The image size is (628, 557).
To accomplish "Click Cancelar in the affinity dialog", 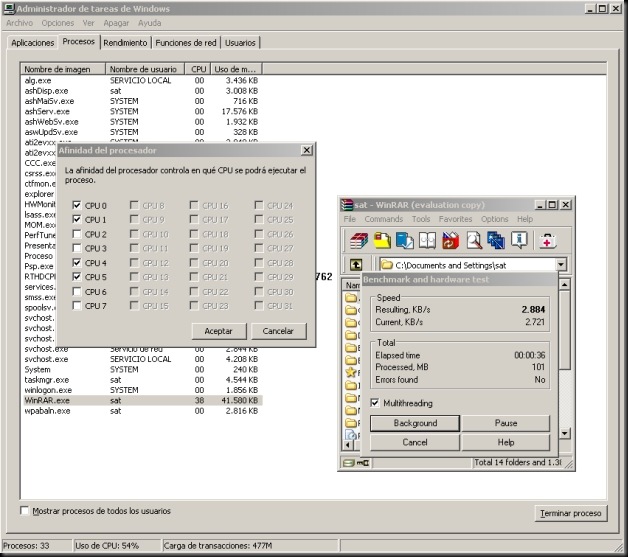I will click(x=278, y=331).
